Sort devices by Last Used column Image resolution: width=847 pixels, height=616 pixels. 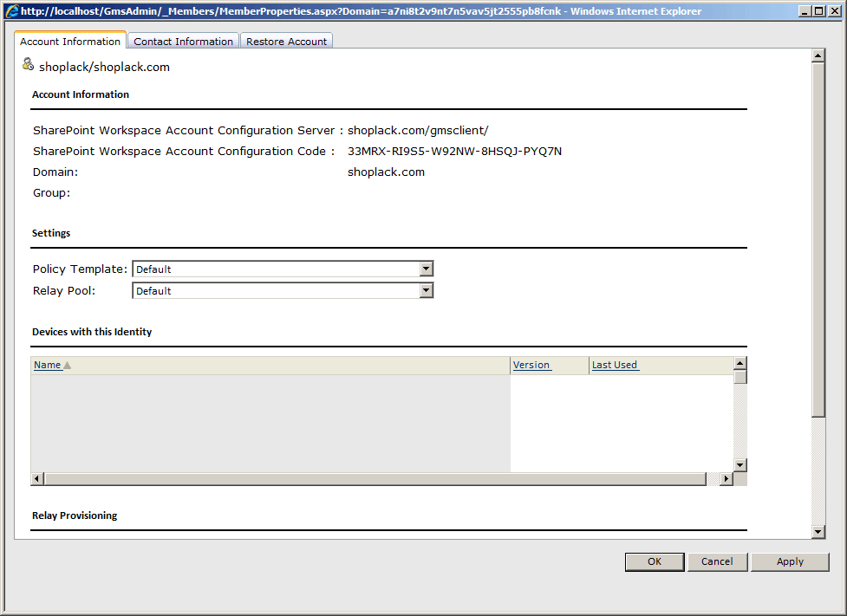click(615, 365)
